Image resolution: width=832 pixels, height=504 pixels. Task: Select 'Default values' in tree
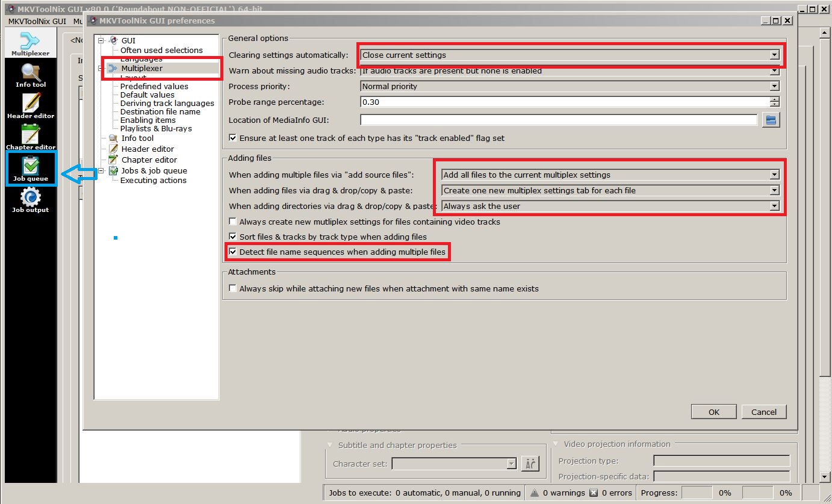[147, 95]
